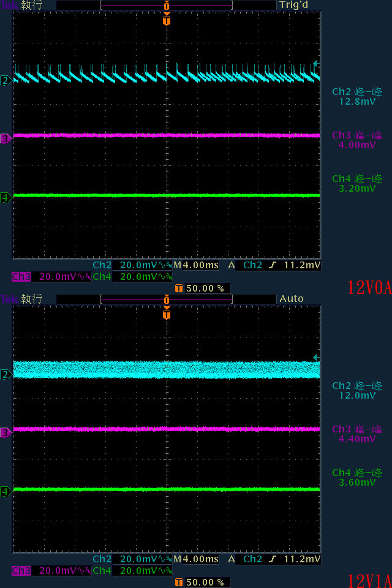Click the orange T icon beside 50.00% in 12V1A capture
392x588 pixels.
pos(179,582)
